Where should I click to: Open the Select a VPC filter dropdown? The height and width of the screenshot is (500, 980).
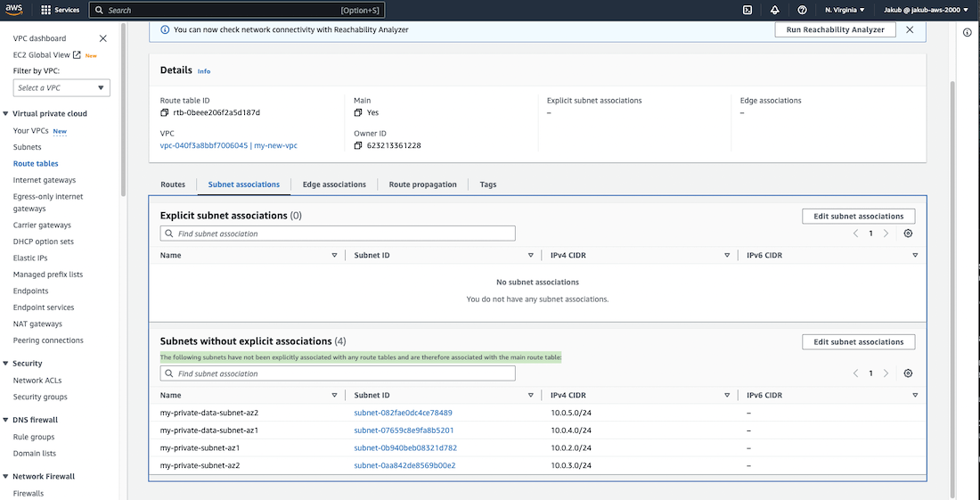(61, 87)
